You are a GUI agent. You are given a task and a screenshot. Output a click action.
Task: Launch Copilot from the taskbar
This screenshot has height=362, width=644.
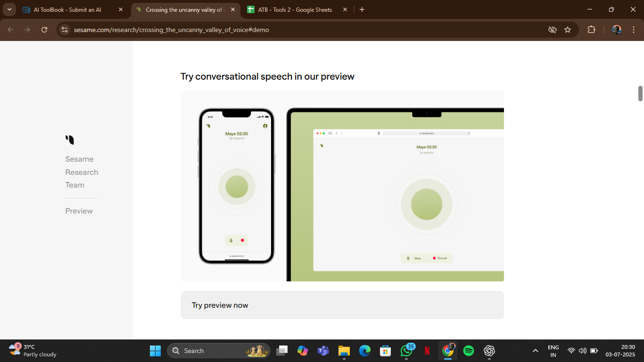[x=303, y=351]
